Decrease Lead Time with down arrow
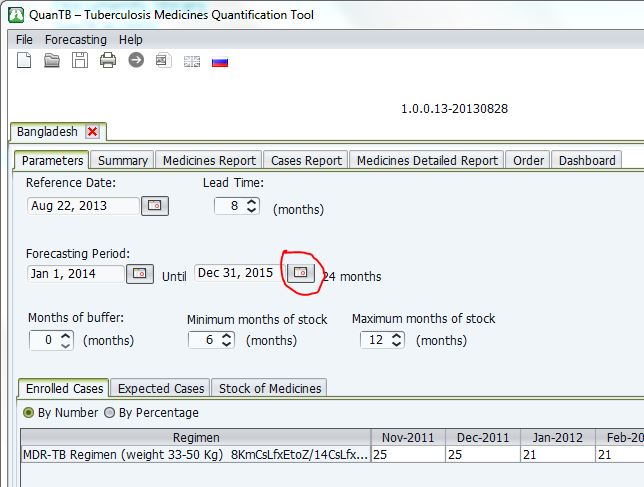644x487 pixels. point(251,210)
